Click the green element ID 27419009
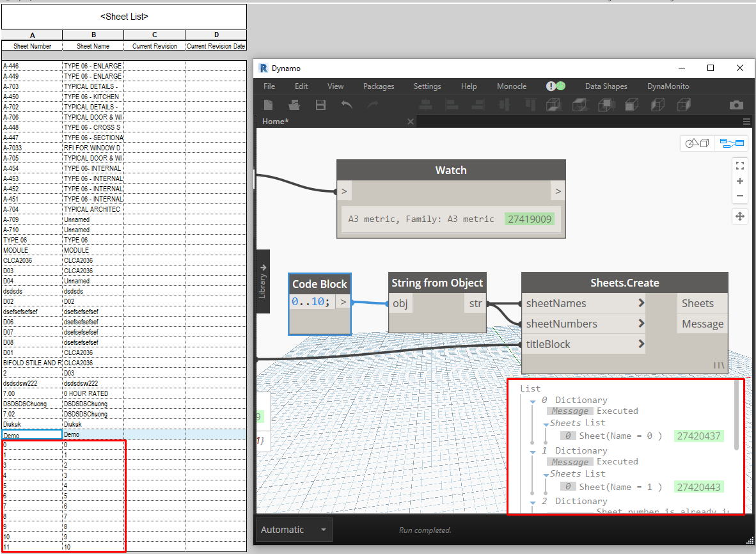 click(x=529, y=219)
